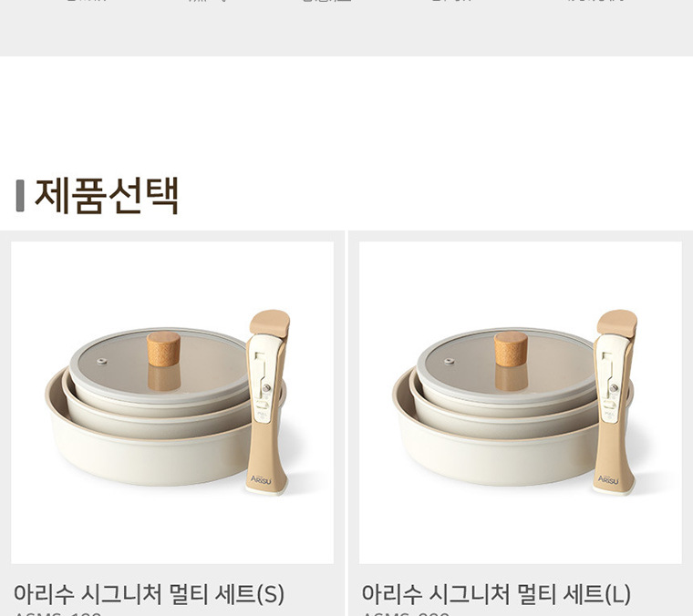The width and height of the screenshot is (693, 616).
Task: Click the largest outer pan in S set image
Action: coord(146,457)
